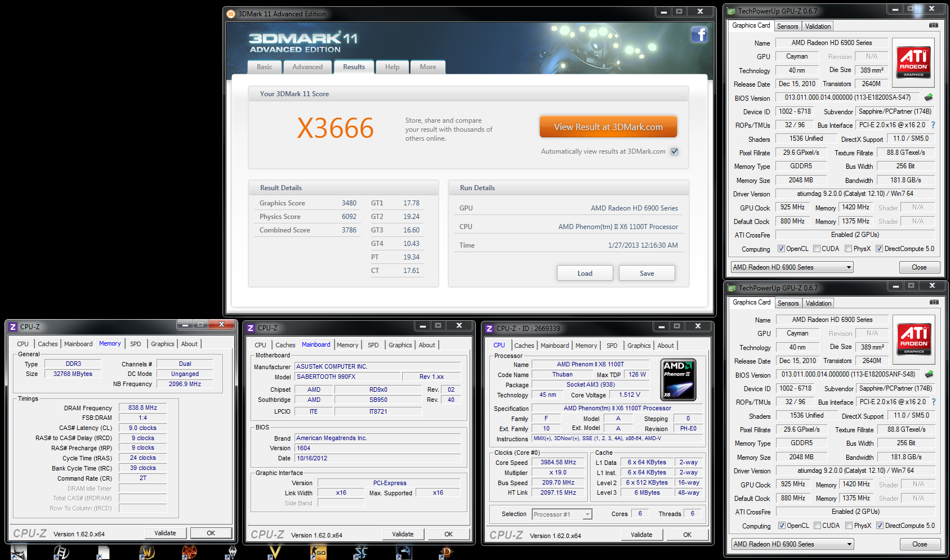Click Validate in CPU-Z ID 2669339 window
This screenshot has width=950, height=560.
(641, 535)
